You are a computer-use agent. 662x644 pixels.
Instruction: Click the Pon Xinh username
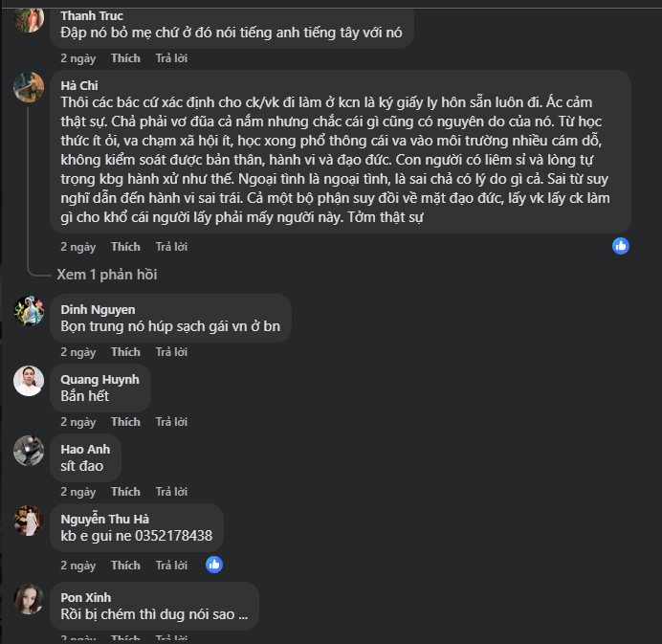tap(85, 598)
